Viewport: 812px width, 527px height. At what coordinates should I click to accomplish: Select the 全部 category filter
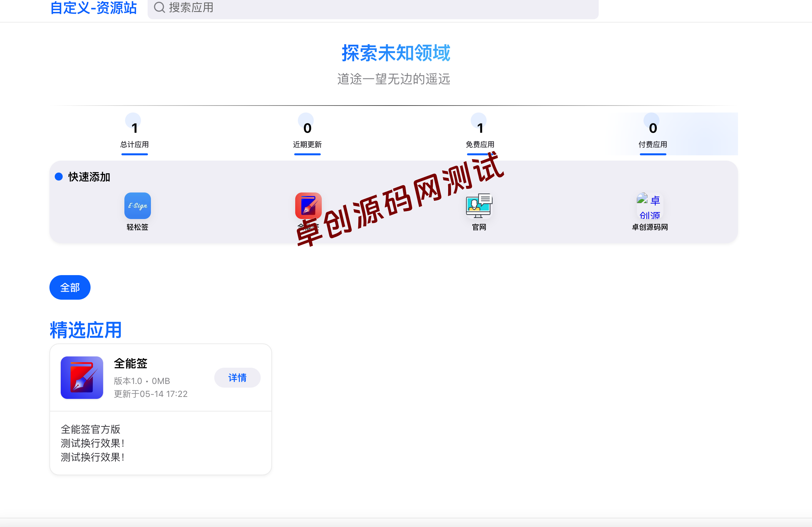click(x=70, y=287)
